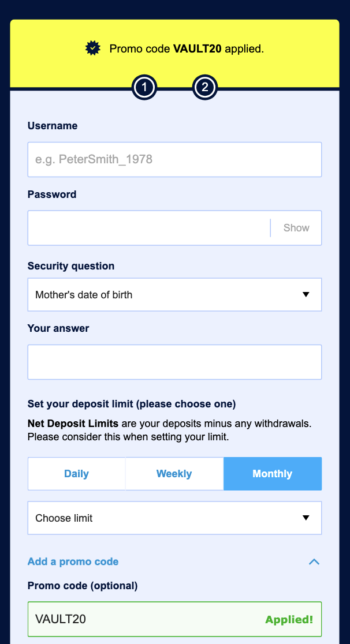Select the Weekly deposit limit option

coord(174,473)
